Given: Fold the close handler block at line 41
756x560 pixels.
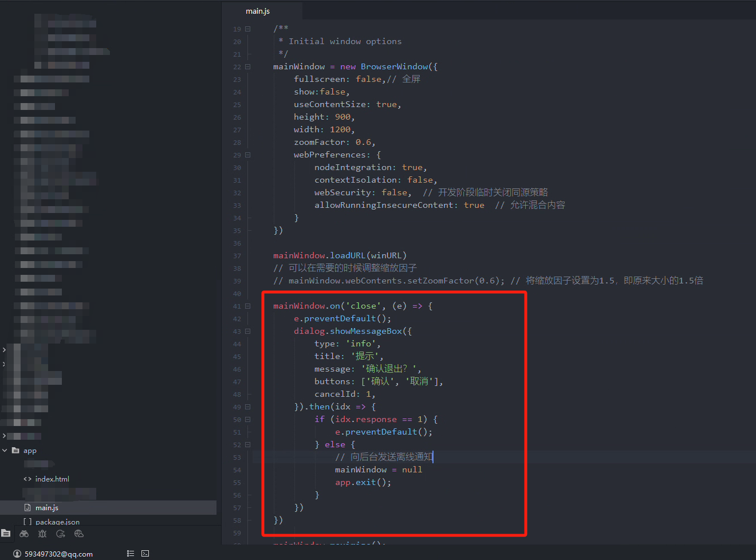Looking at the screenshot, I should coord(248,306).
